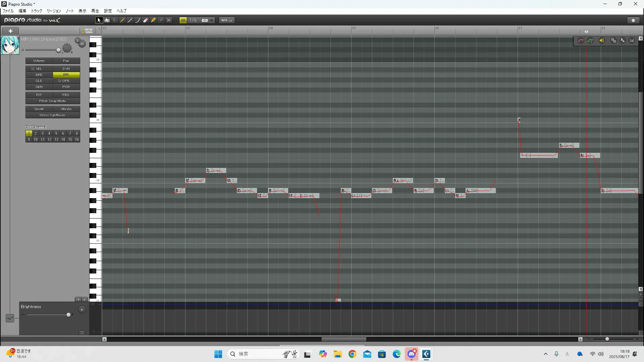Click the Pitch Snap Mode button
Viewport: 644px width, 362px height.
pos(53,101)
